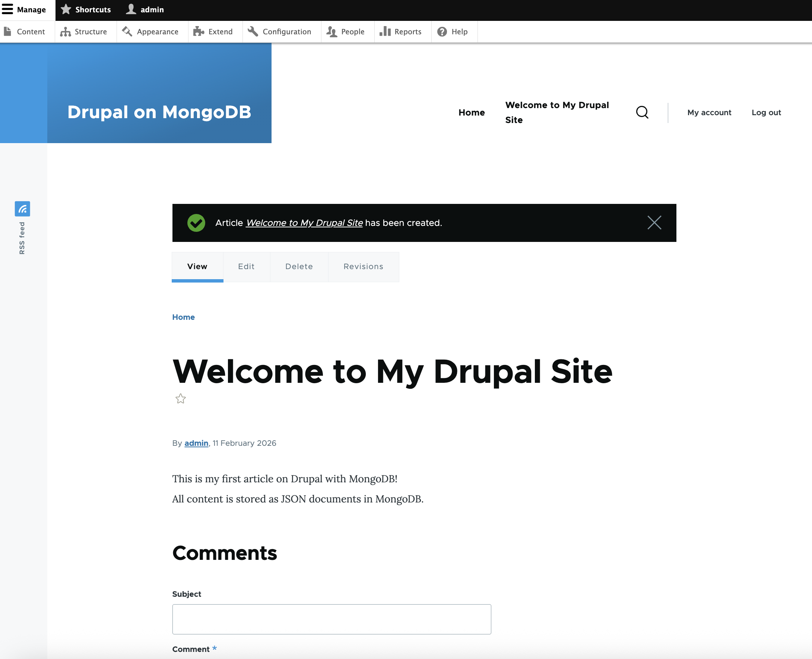This screenshot has width=812, height=659.
Task: Focus the comment Subject input field
Action: [x=332, y=619]
